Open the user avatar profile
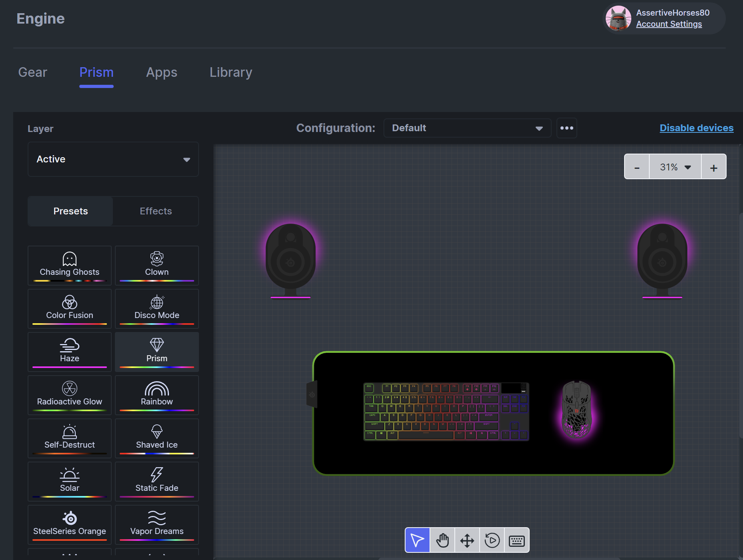The image size is (743, 560). coord(618,18)
